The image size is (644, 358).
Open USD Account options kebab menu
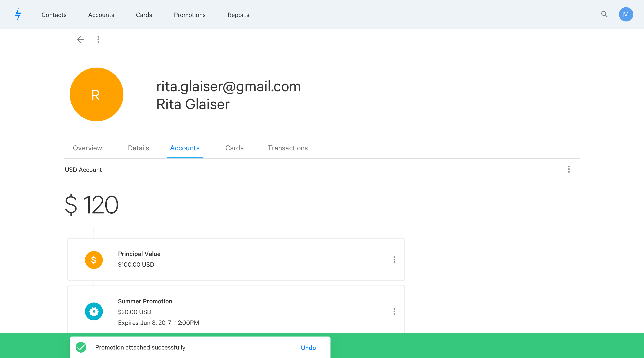coord(568,169)
